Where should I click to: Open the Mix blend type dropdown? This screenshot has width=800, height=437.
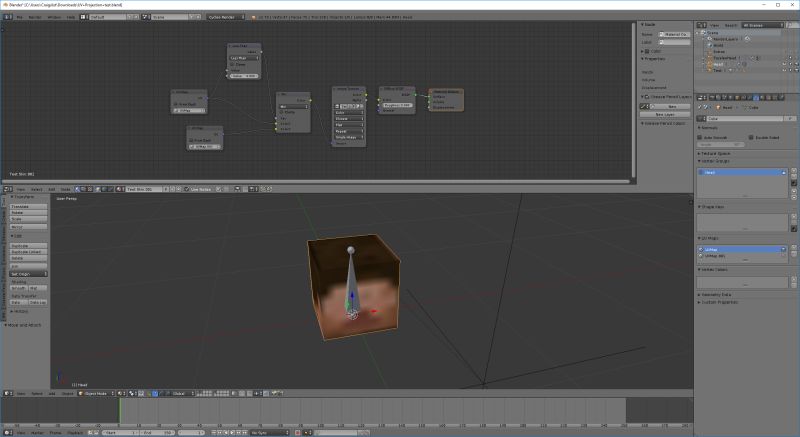coord(294,106)
